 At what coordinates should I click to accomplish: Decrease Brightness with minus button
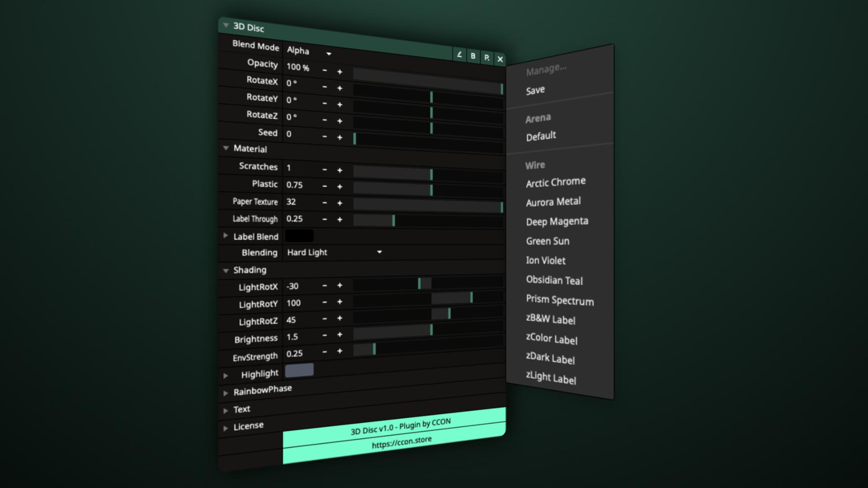click(325, 335)
